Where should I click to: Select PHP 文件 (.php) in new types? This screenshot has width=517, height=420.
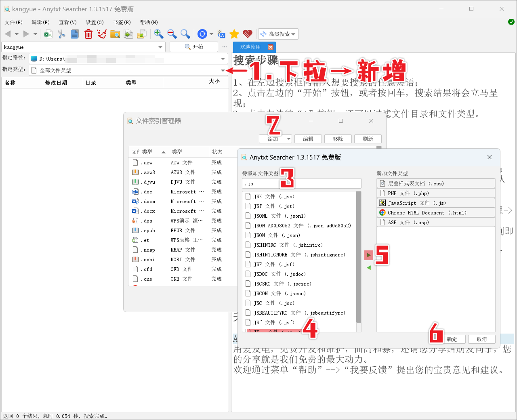[x=436, y=193]
